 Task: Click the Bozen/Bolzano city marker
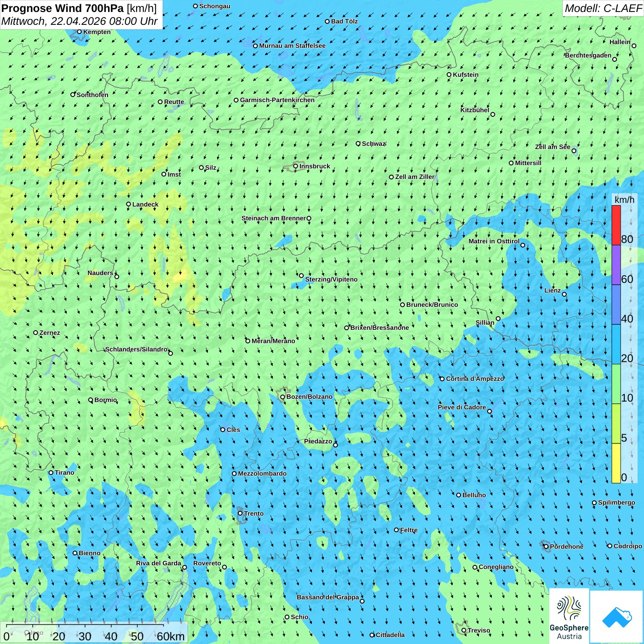(x=282, y=397)
